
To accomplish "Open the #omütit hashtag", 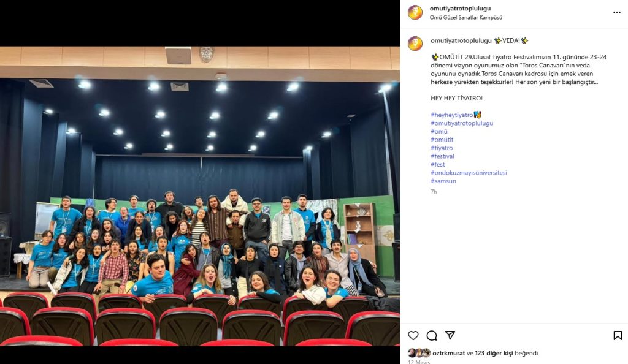I will tap(442, 140).
